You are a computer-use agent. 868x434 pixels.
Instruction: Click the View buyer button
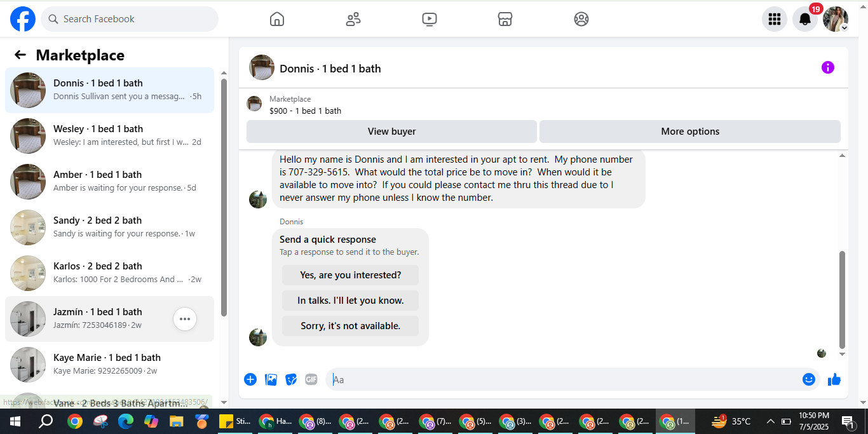[x=391, y=132]
